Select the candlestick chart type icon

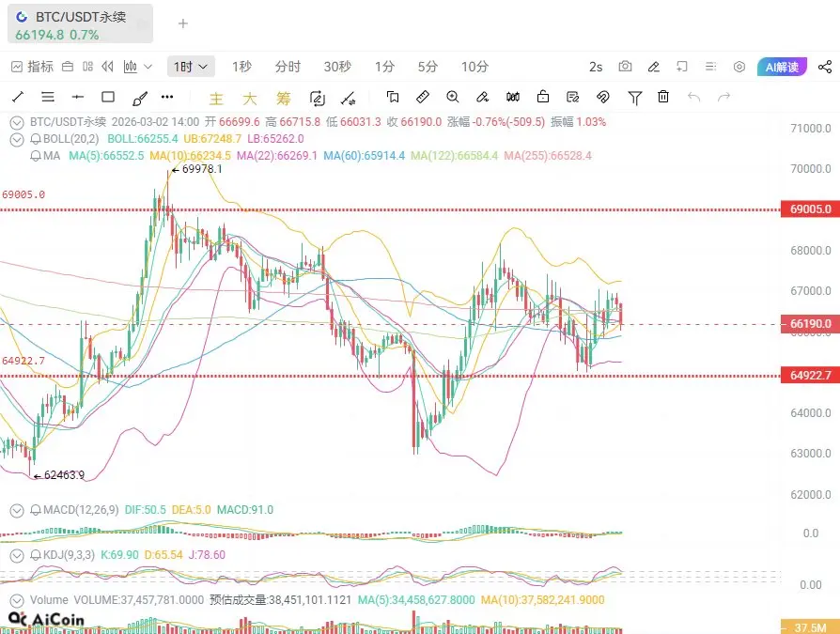pyautogui.click(x=131, y=67)
